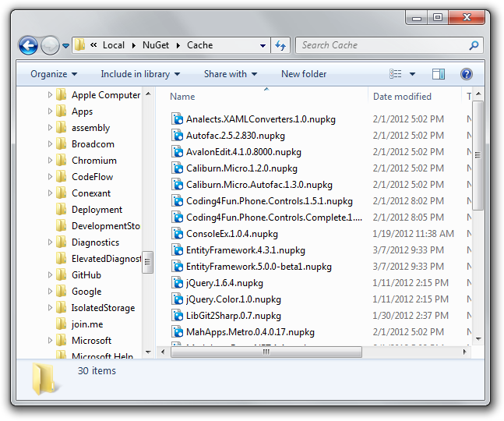The height and width of the screenshot is (421, 504).
Task: Open the view options dropdown arrow
Action: (412, 74)
